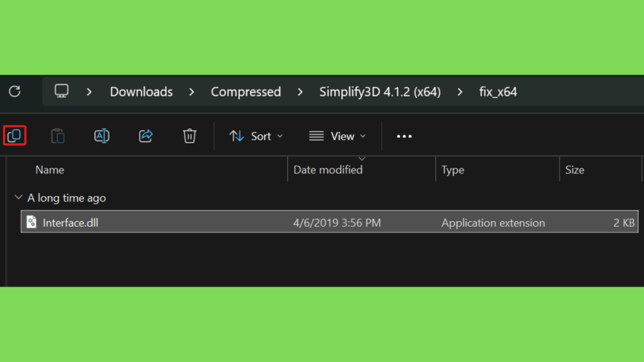Click the Refresh circular arrow icon
Viewport: 644px width, 362px height.
pyautogui.click(x=15, y=91)
